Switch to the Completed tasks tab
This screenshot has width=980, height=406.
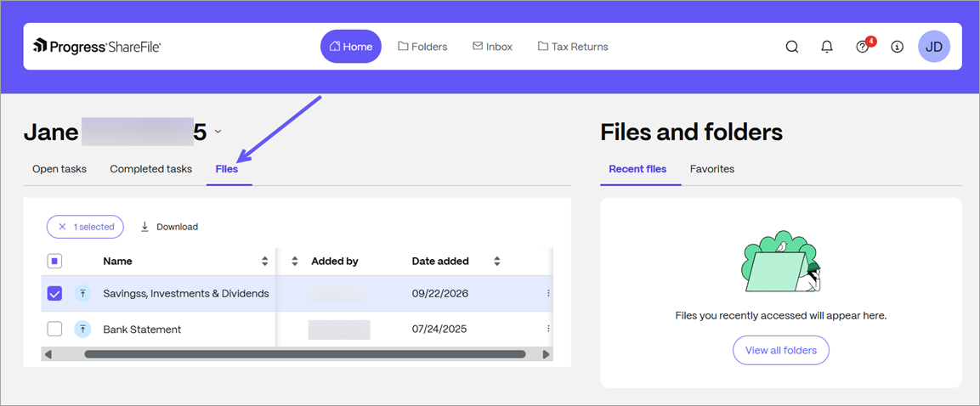[x=150, y=169]
